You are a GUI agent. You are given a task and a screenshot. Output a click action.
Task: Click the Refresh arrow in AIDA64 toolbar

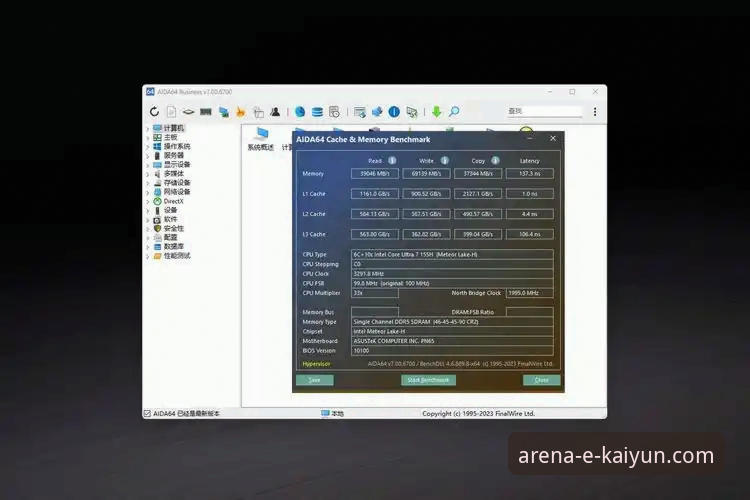(x=154, y=111)
